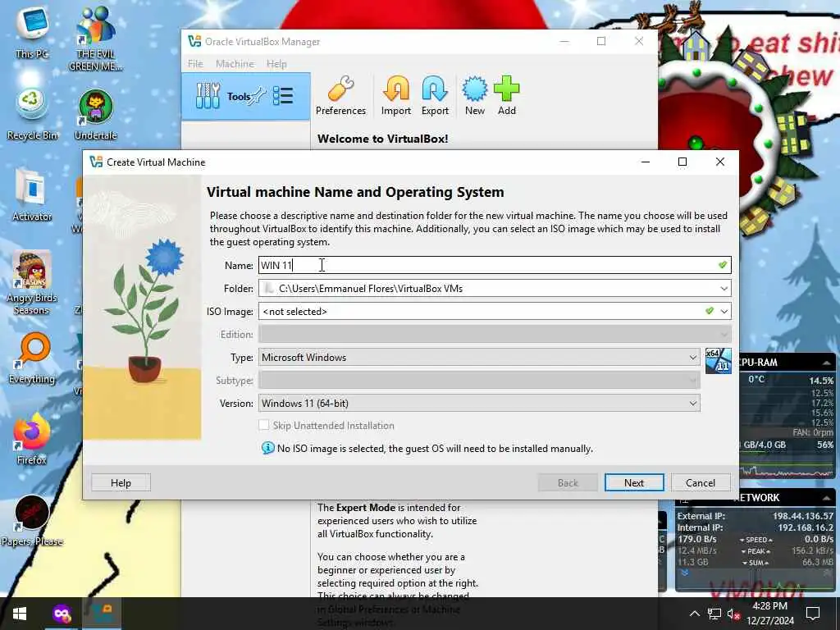Viewport: 840px width, 630px height.
Task: Open the File menu in VirtualBox Manager
Action: (x=195, y=64)
